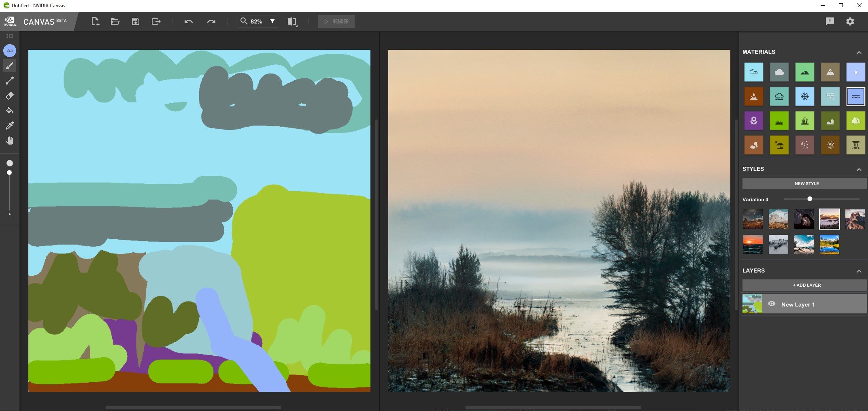
Task: Pick the Material Picker eyedropper tool
Action: coord(10,126)
